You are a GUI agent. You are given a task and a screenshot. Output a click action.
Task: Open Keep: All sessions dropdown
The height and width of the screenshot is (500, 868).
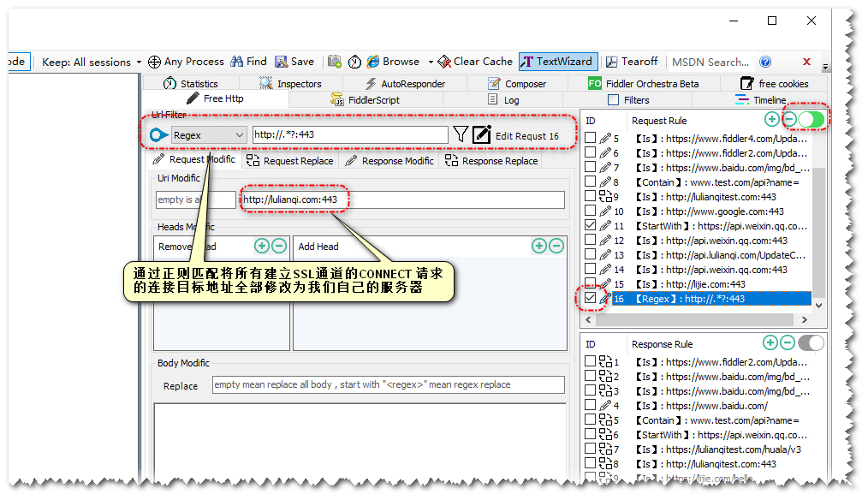92,62
